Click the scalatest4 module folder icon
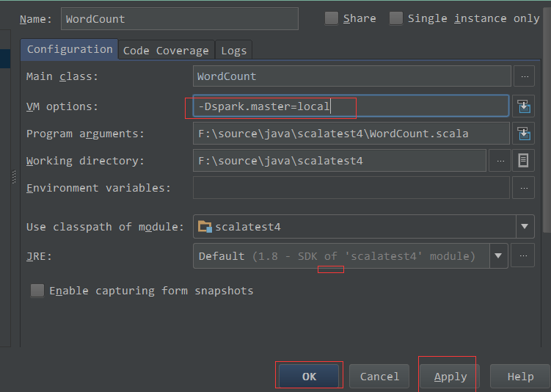The width and height of the screenshot is (551, 392). 205,226
